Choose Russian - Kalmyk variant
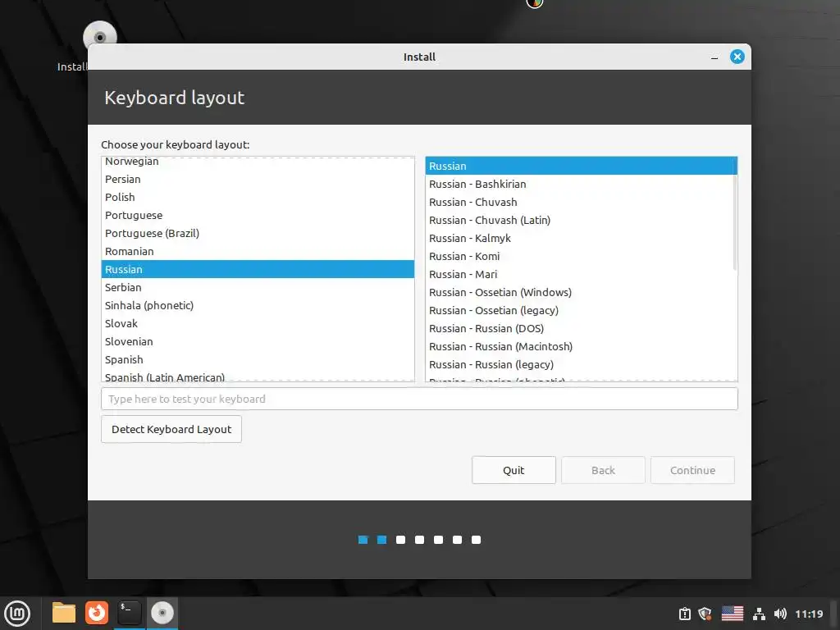Viewport: 840px width, 630px height. point(582,239)
